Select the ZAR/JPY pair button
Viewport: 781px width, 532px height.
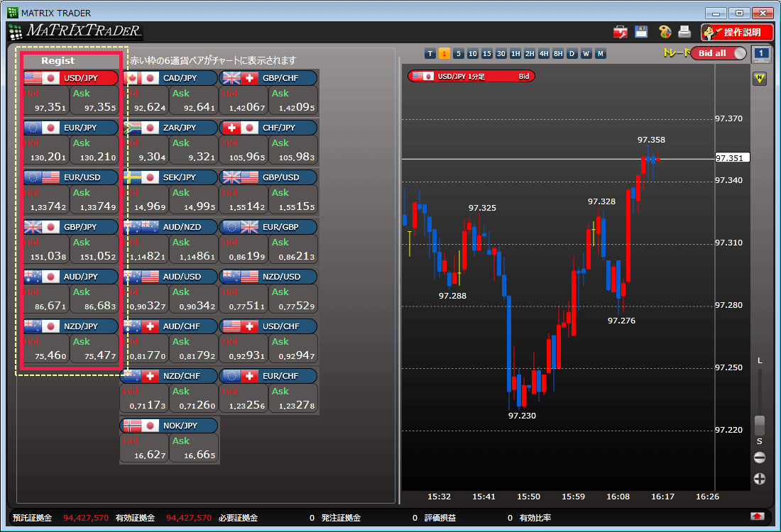point(170,128)
